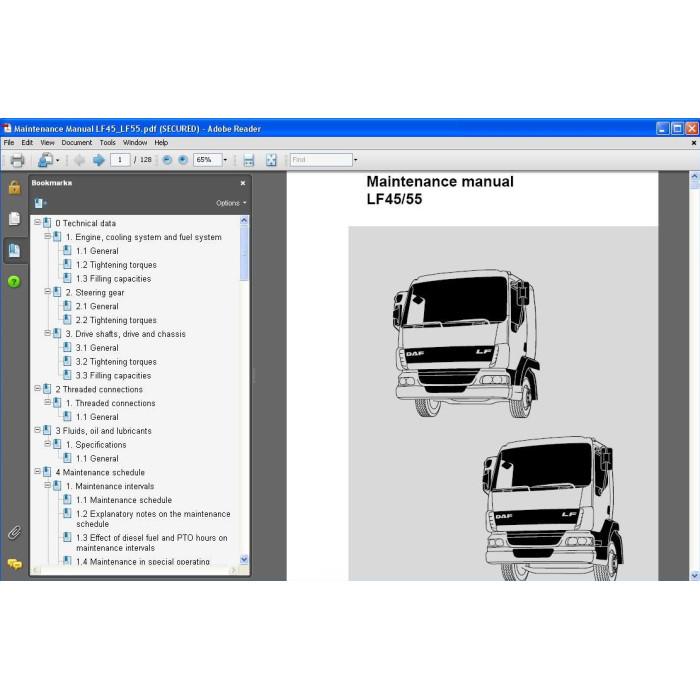
Task: Select 1.3 Filling capacities bookmark
Action: [x=113, y=279]
